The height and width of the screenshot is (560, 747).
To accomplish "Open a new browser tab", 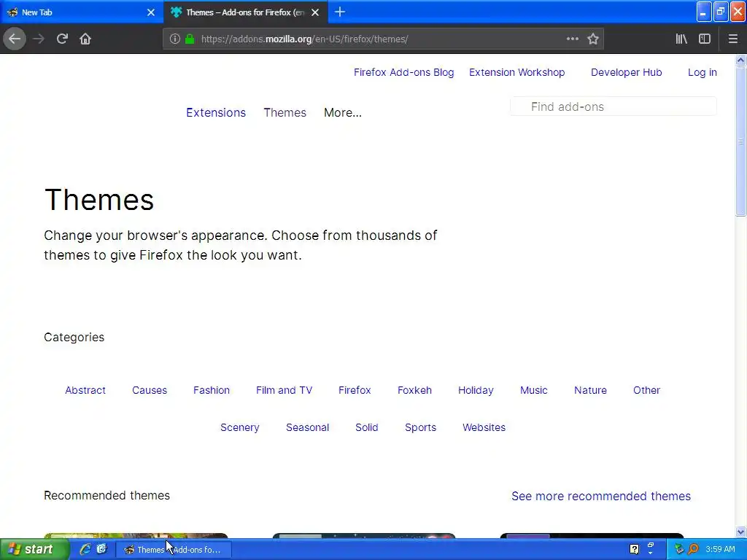I will pos(340,12).
